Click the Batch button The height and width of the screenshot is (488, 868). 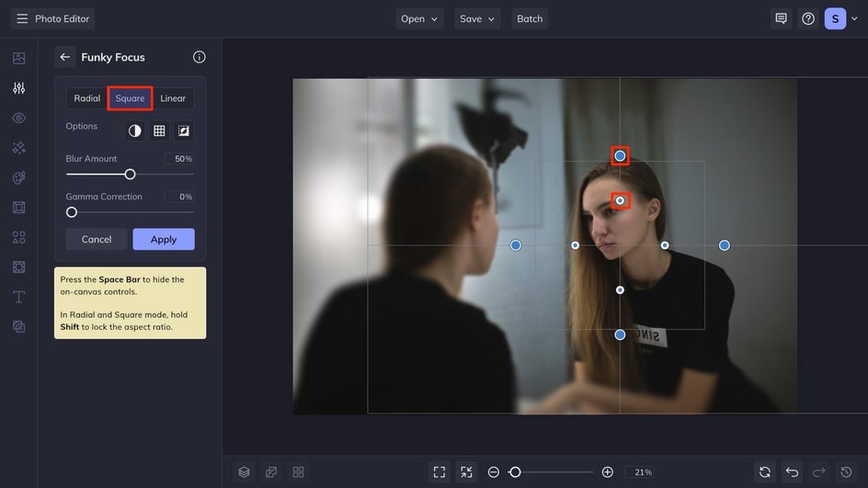tap(530, 18)
